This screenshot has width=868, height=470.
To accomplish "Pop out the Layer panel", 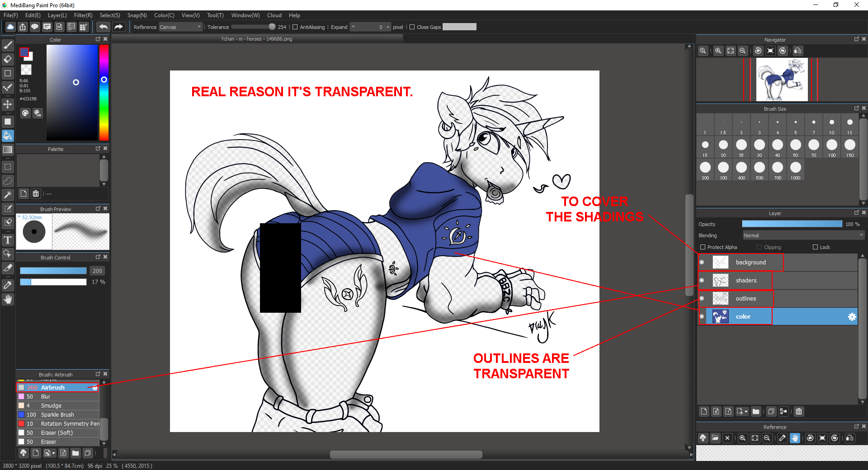I will (856, 213).
